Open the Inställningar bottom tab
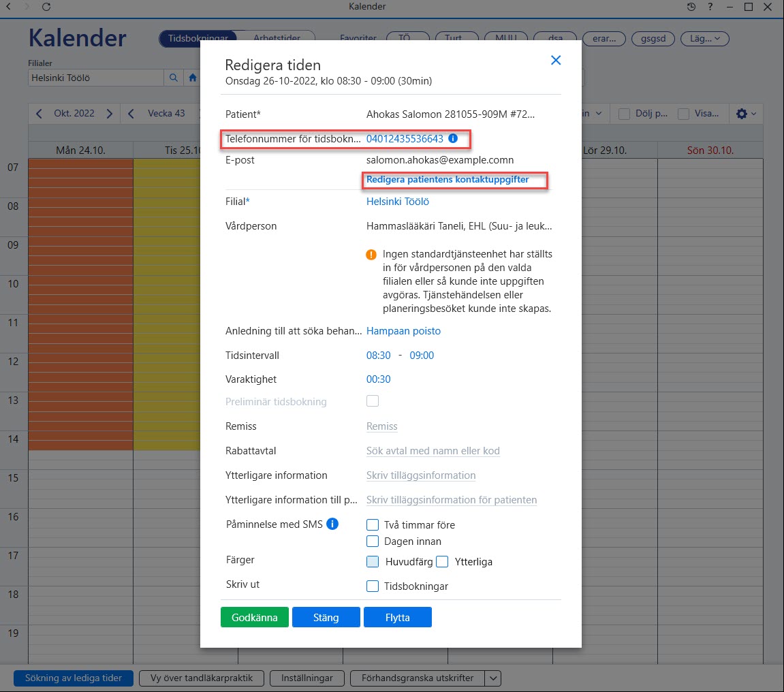This screenshot has height=692, width=784. [x=307, y=678]
